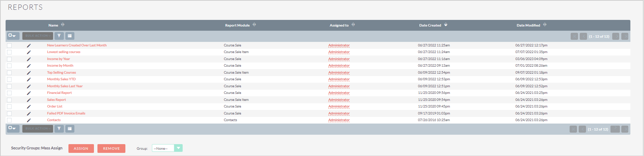Screen dimensions: 644x156
Task: Expand the top Bulk Action dropdown
Action: pyautogui.click(x=38, y=36)
